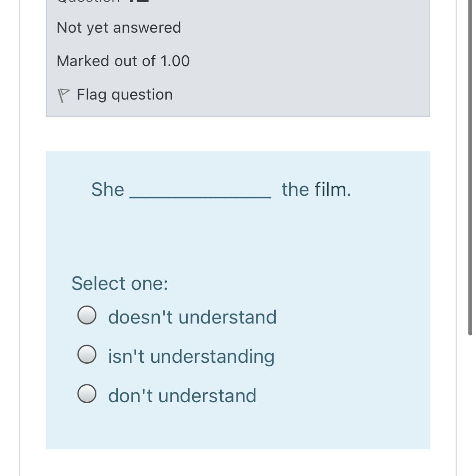Pick the "don't understand" radio button

click(x=87, y=395)
